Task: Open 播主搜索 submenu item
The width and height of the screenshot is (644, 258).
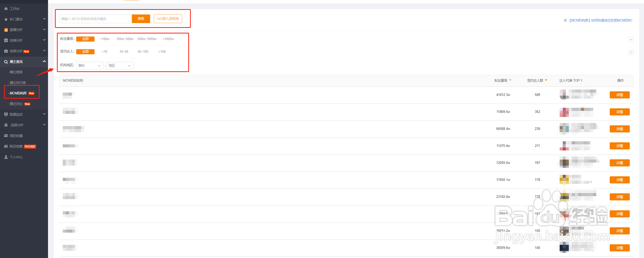Action: click(16, 72)
